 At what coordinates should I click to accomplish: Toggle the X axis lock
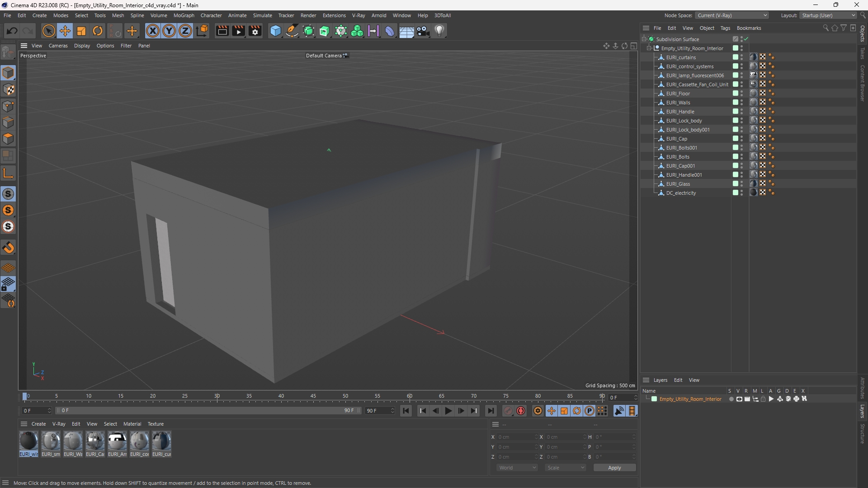153,31
